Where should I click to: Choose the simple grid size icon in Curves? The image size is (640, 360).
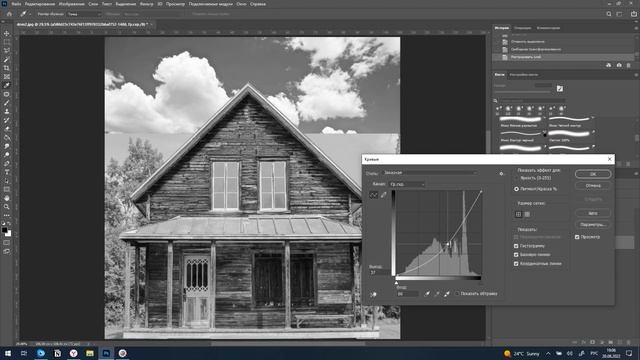point(518,214)
